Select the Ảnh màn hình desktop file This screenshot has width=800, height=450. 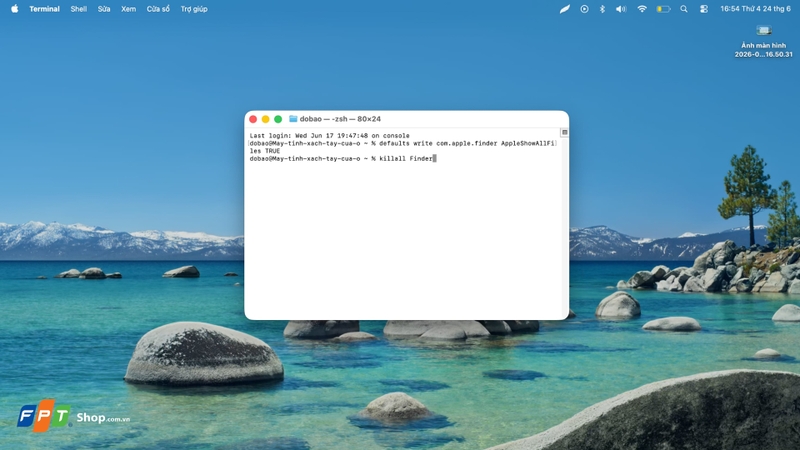point(764,41)
